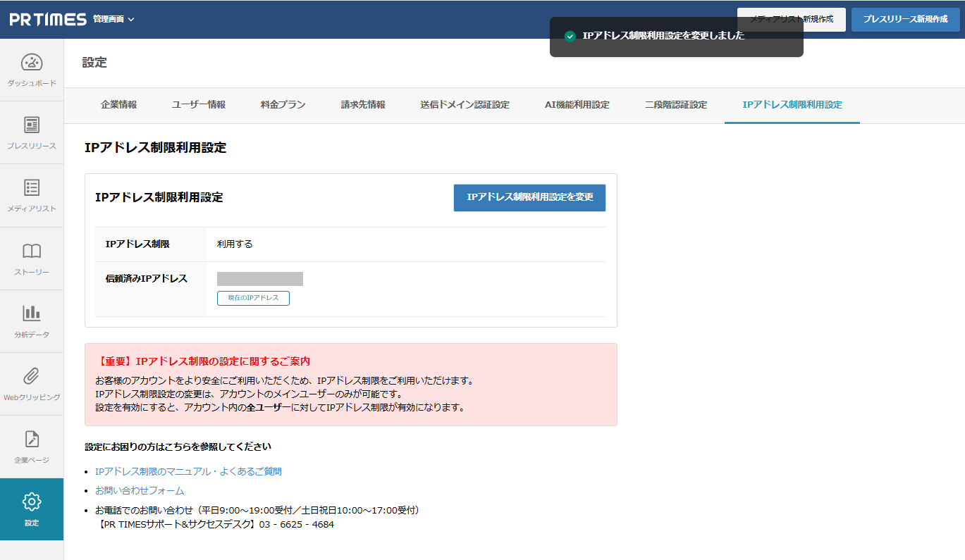Screen dimensions: 965x560
Task: Open IPアドレス制限のマニュアル・よくあるご質問 link
Action: click(x=188, y=470)
